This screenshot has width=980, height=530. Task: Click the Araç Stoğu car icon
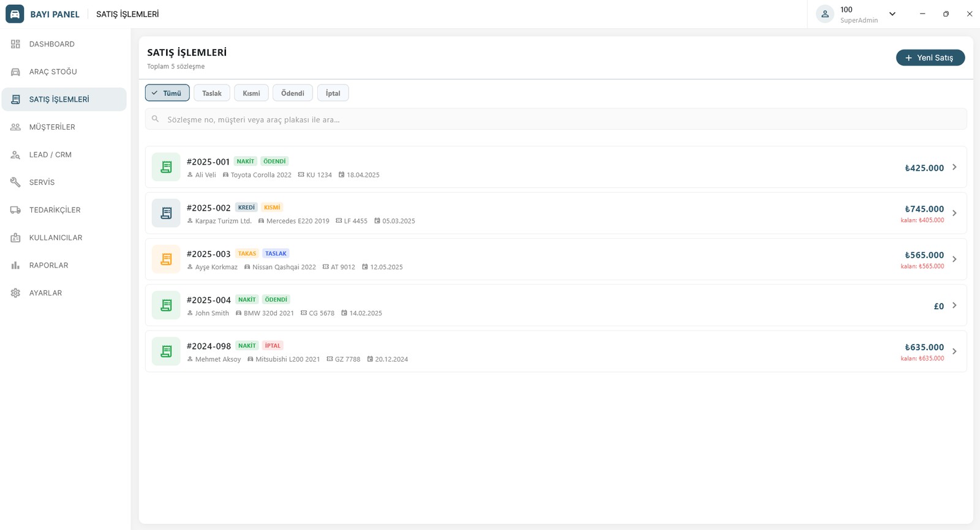click(x=15, y=72)
